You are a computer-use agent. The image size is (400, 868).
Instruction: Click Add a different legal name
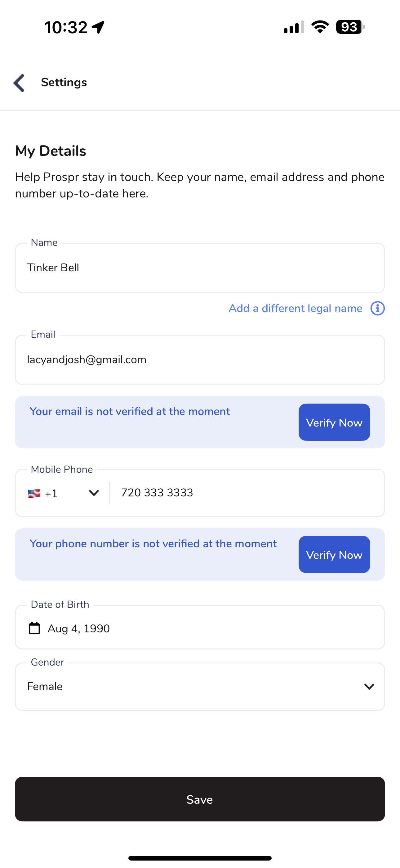(295, 308)
